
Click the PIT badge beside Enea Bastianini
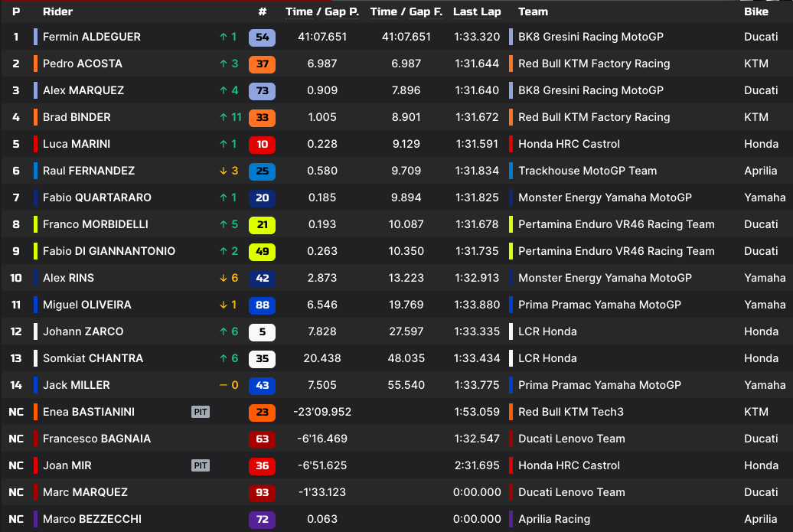click(200, 412)
